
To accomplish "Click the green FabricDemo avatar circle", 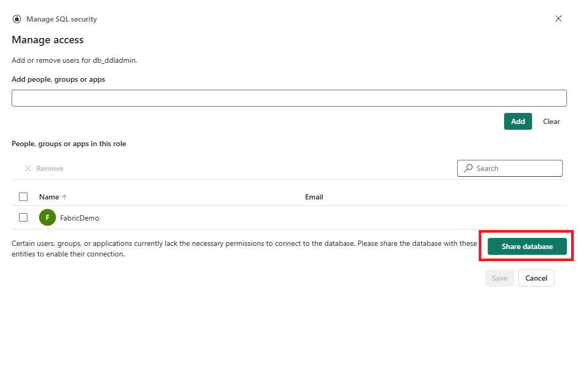I will point(47,217).
